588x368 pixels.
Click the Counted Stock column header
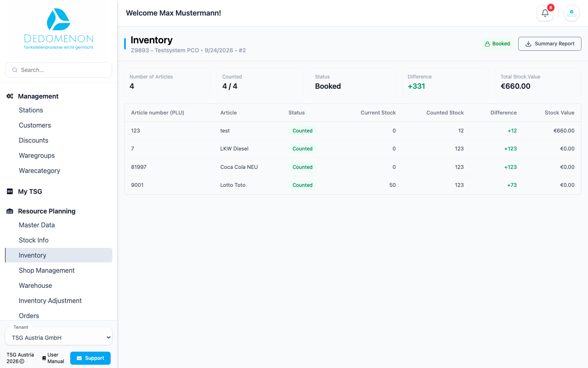click(445, 113)
